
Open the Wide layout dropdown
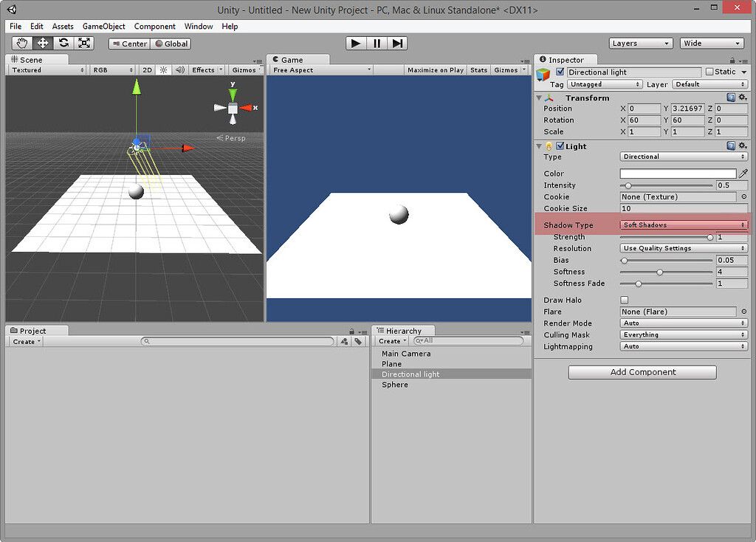pyautogui.click(x=711, y=44)
